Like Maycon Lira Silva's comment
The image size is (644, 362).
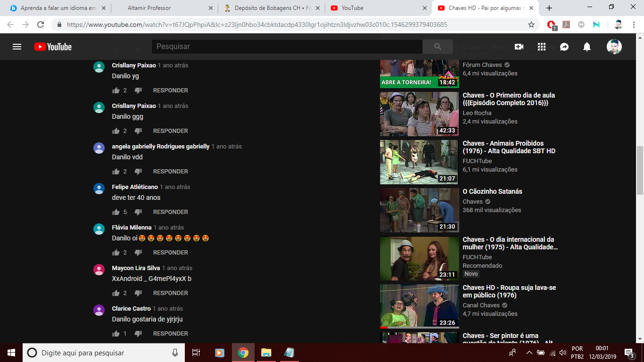116,293
